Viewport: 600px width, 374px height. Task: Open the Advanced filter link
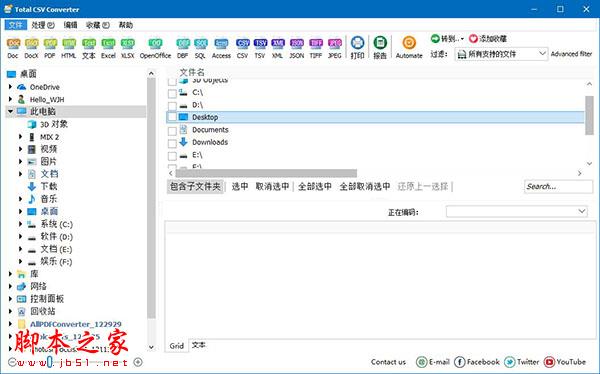572,54
